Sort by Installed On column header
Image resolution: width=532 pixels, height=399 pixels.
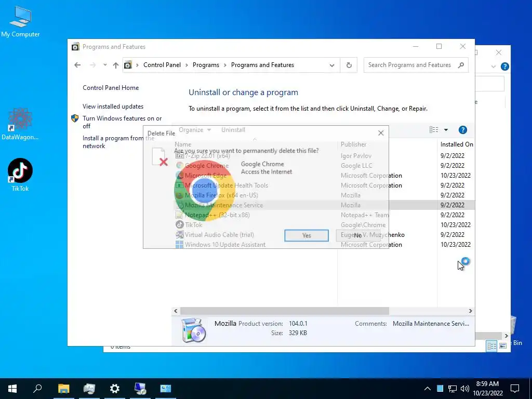[456, 144]
